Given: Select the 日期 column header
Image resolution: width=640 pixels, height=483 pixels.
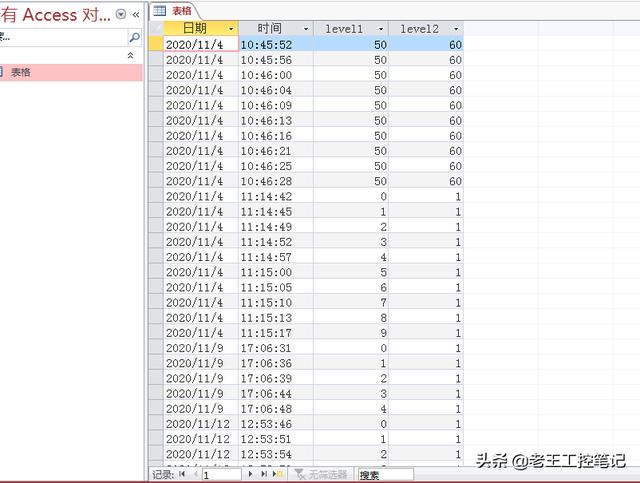Looking at the screenshot, I should pyautogui.click(x=201, y=29).
